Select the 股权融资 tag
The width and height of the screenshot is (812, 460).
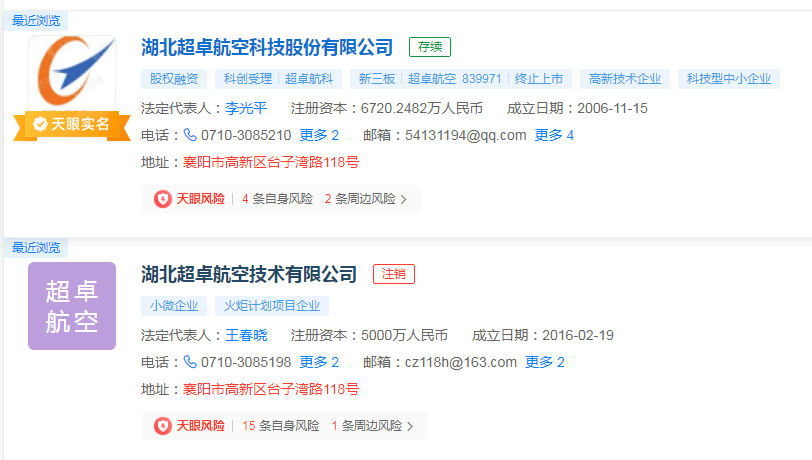(174, 79)
